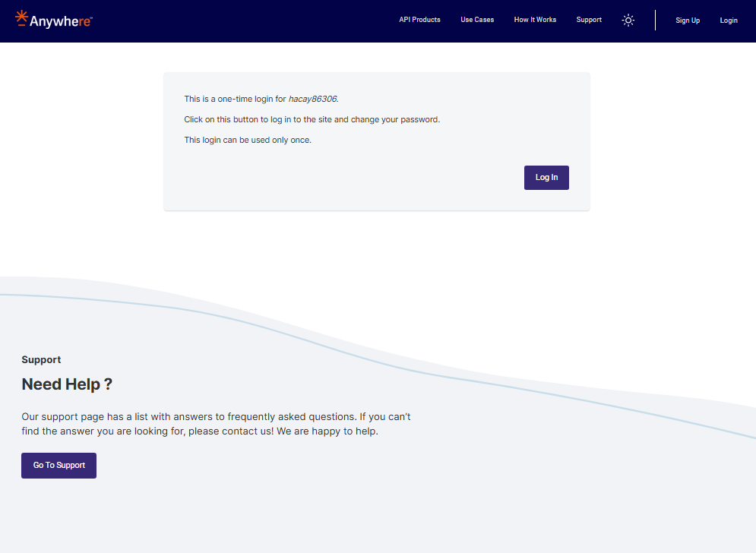
Task: Click the Need Help ? heading
Action: (67, 384)
